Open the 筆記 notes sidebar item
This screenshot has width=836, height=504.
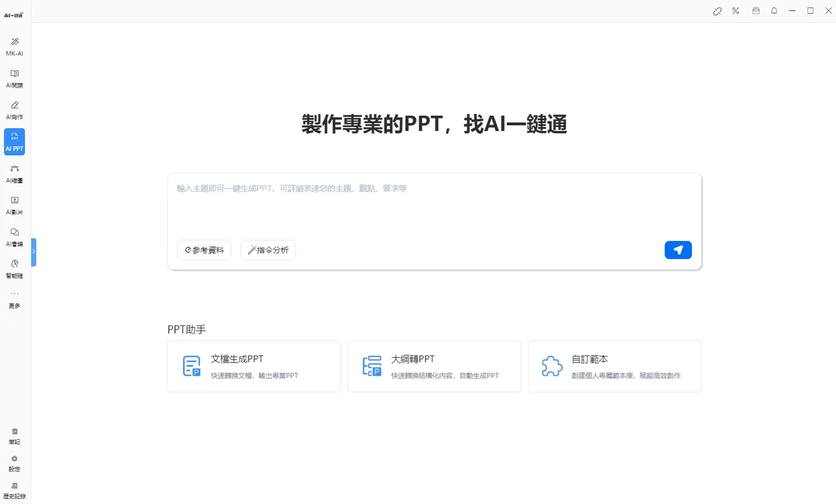pyautogui.click(x=15, y=436)
